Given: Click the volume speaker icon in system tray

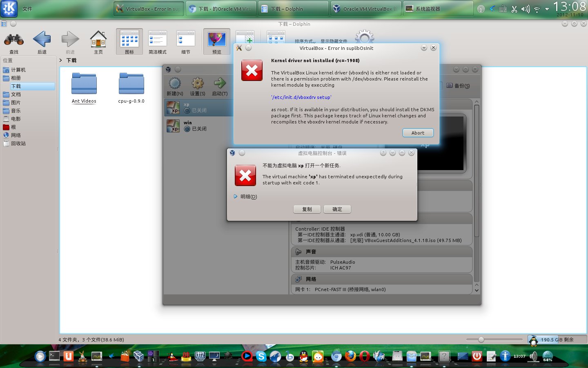Looking at the screenshot, I should tap(526, 9).
